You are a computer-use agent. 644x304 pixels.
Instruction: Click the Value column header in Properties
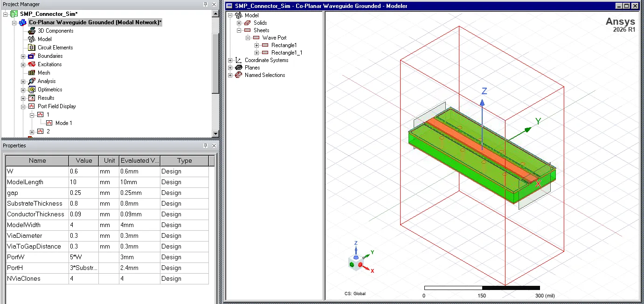83,160
